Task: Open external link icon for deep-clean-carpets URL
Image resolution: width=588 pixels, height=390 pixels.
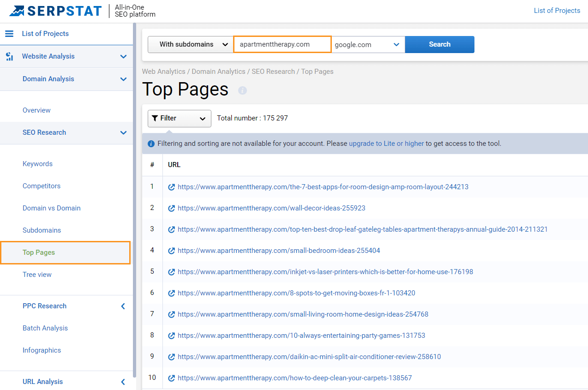Action: click(172, 378)
